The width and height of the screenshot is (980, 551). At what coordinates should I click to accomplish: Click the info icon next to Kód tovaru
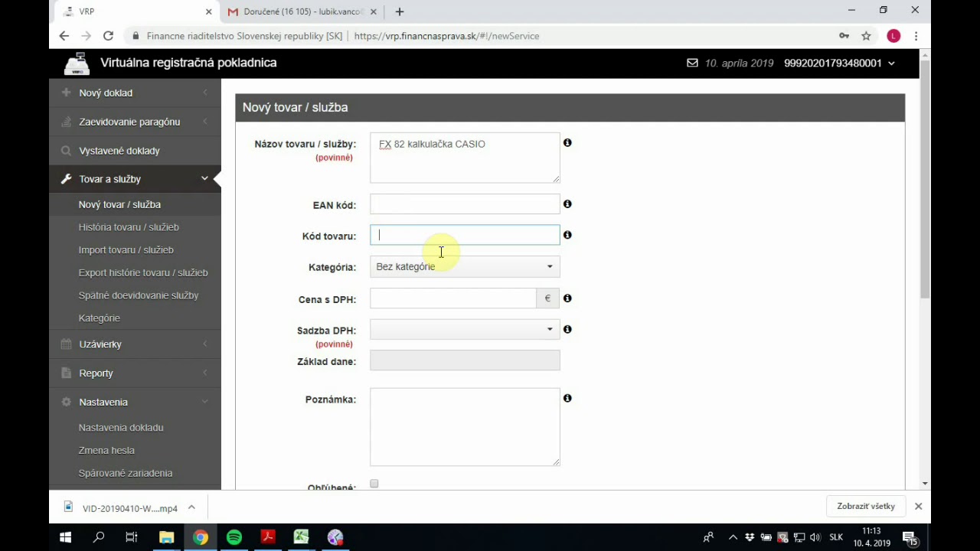pyautogui.click(x=567, y=235)
